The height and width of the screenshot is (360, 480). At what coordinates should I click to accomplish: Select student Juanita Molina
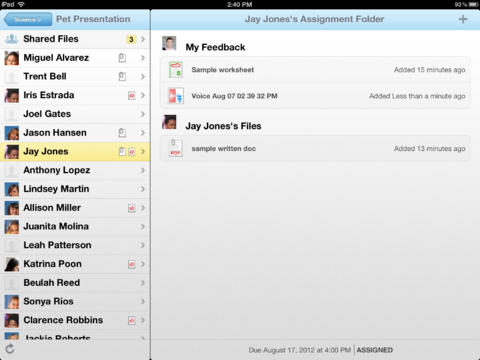(75, 227)
